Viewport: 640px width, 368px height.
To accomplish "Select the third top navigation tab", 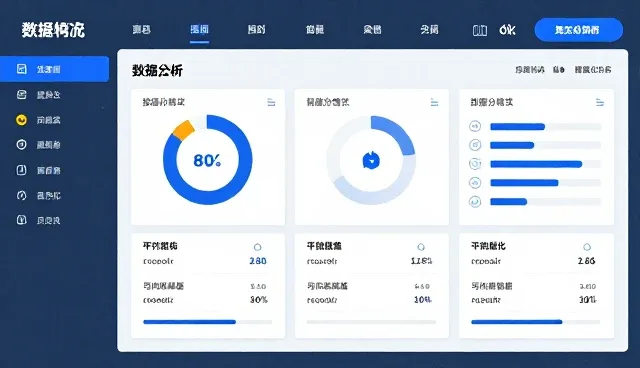I will pos(256,29).
